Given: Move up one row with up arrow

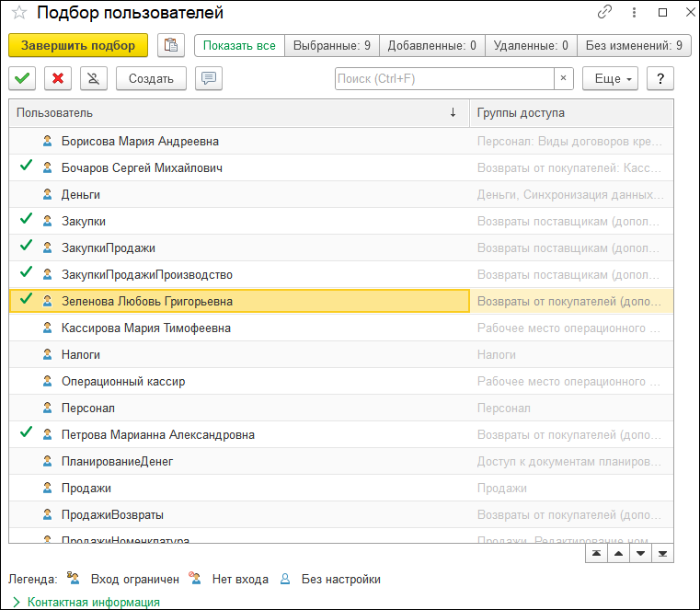Looking at the screenshot, I should tap(618, 554).
